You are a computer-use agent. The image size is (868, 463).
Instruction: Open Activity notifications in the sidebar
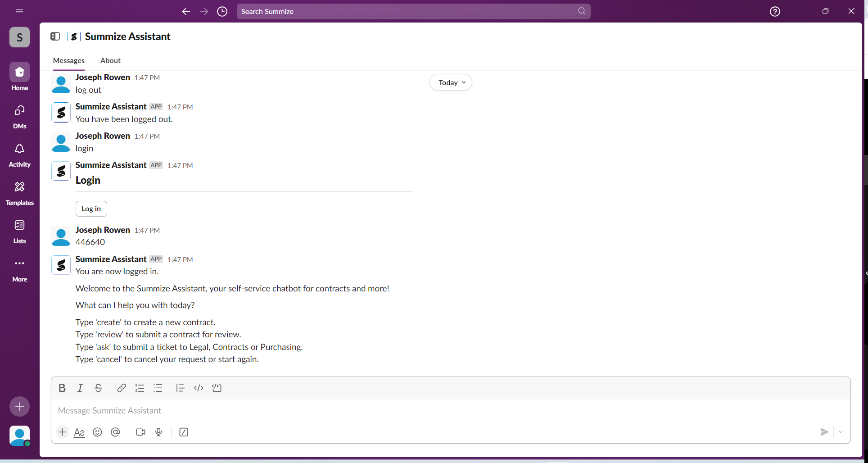pos(20,155)
